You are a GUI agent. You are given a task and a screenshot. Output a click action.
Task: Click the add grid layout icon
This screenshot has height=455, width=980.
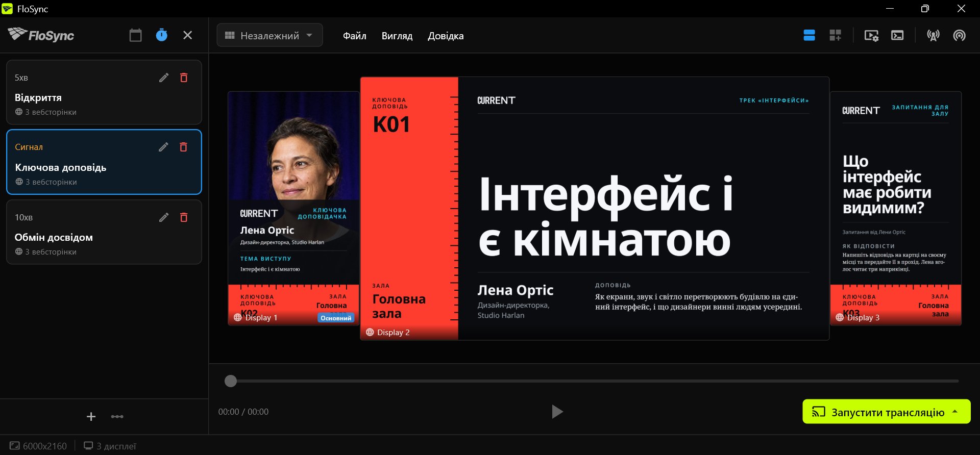(x=836, y=35)
